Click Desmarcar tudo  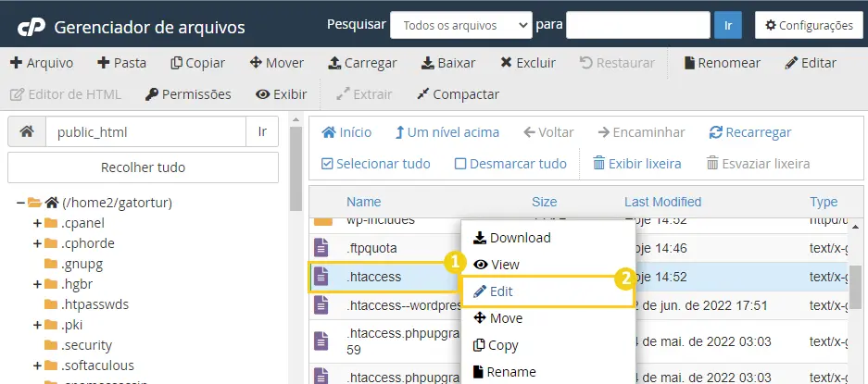(510, 164)
